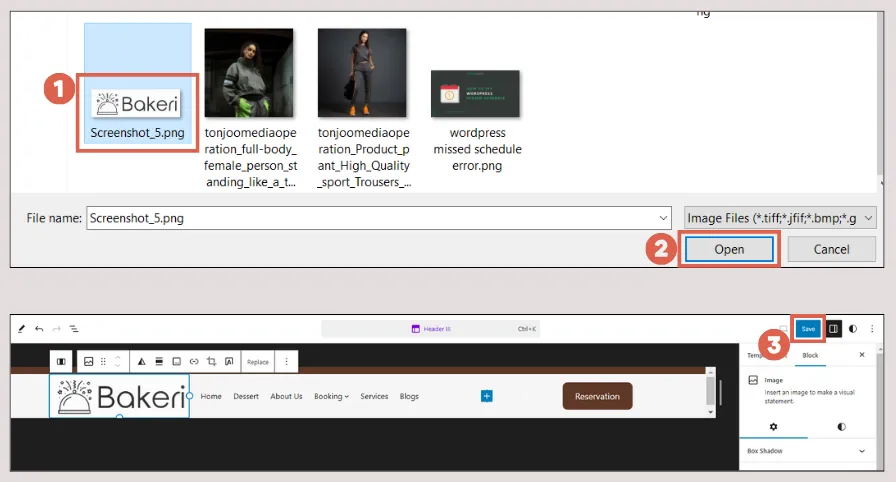This screenshot has height=482, width=896.
Task: Select the full-body female person image file
Action: point(249,73)
